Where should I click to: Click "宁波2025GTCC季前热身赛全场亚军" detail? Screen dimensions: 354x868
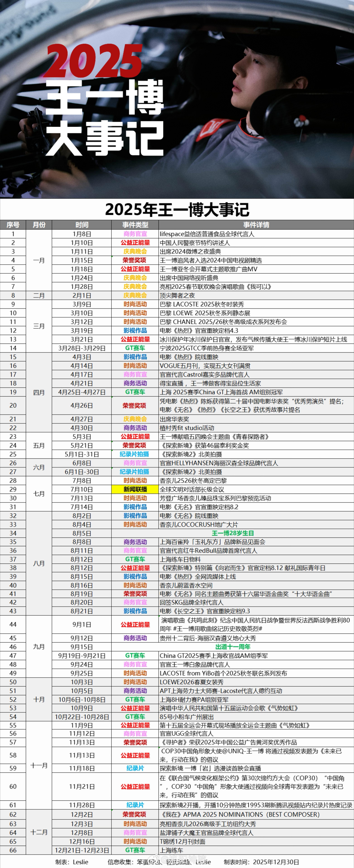pos(207,348)
